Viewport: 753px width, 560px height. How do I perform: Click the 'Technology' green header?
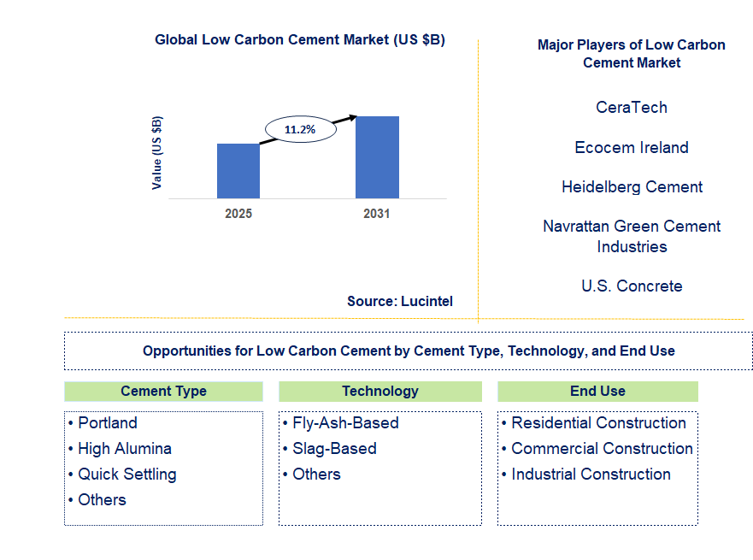[380, 391]
